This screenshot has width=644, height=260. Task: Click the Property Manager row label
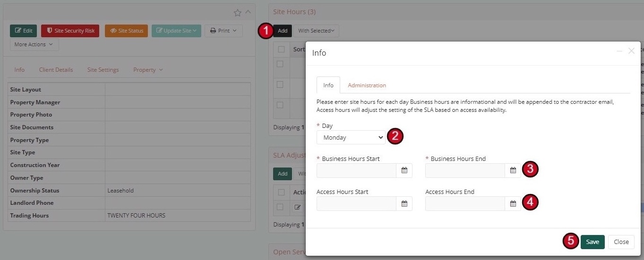click(x=35, y=102)
